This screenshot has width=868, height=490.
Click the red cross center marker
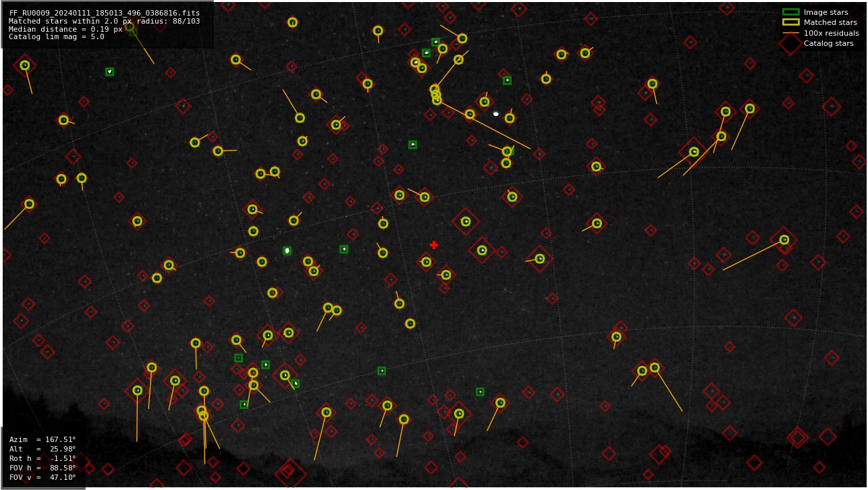pyautogui.click(x=434, y=245)
